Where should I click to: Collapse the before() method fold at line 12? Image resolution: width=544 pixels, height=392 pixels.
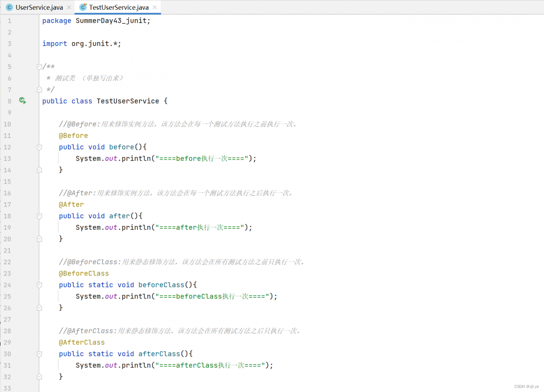pos(39,147)
